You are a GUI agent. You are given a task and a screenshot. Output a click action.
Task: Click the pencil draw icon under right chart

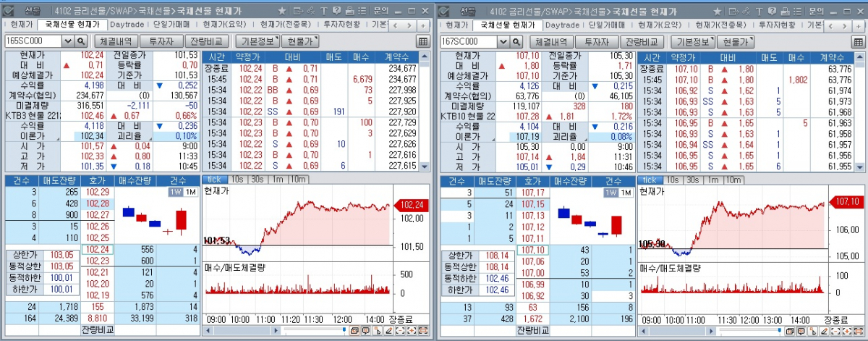(825, 331)
